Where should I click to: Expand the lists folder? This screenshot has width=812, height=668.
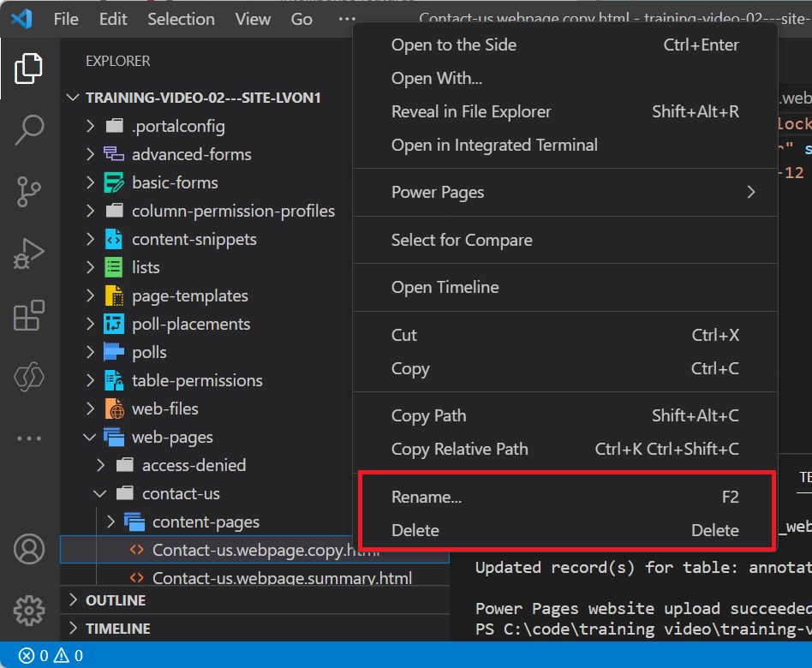147,267
